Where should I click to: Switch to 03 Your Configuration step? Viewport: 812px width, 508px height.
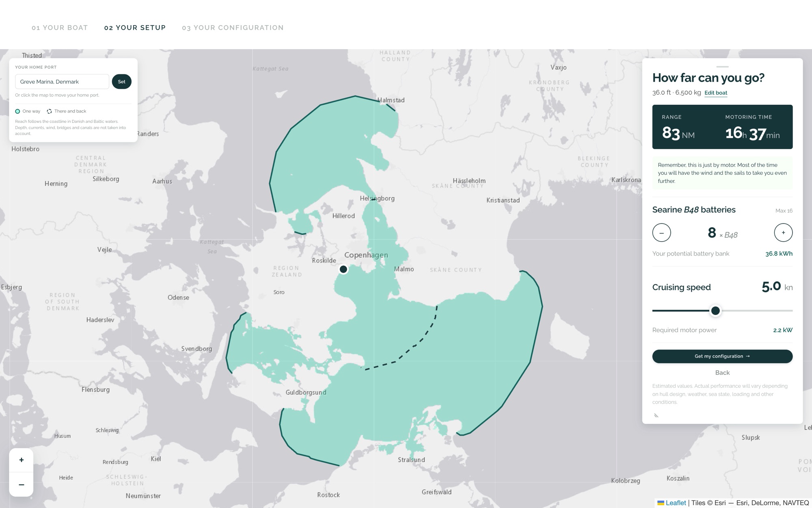pyautogui.click(x=233, y=28)
